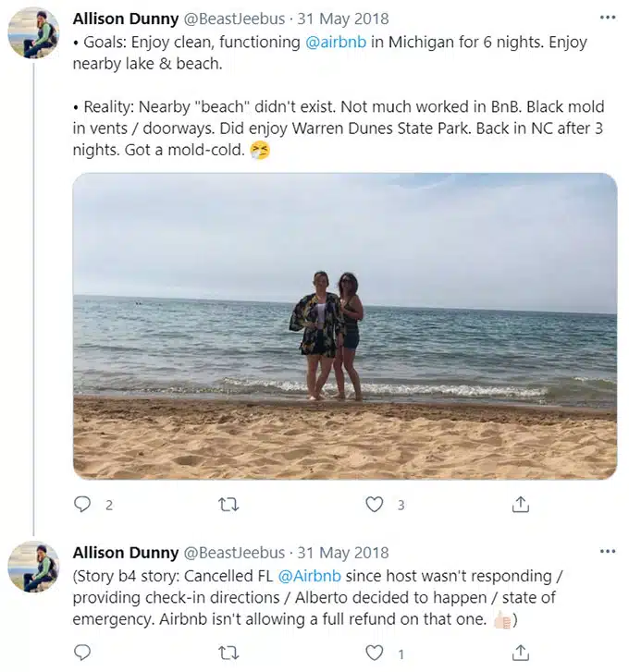Open the @airbnb mention in first tweet
This screenshot has height=672, width=629.
click(x=336, y=42)
